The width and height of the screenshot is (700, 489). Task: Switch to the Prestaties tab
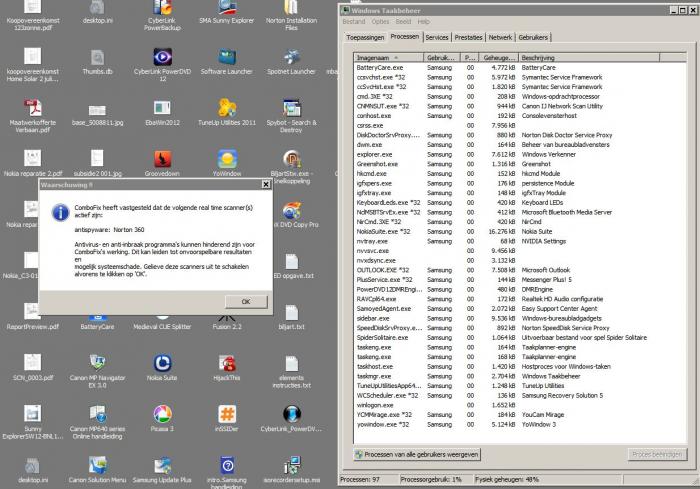(x=468, y=38)
